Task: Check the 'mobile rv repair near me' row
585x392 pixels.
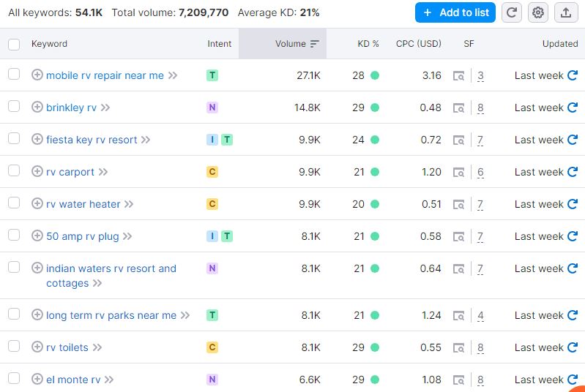Action: (x=14, y=74)
